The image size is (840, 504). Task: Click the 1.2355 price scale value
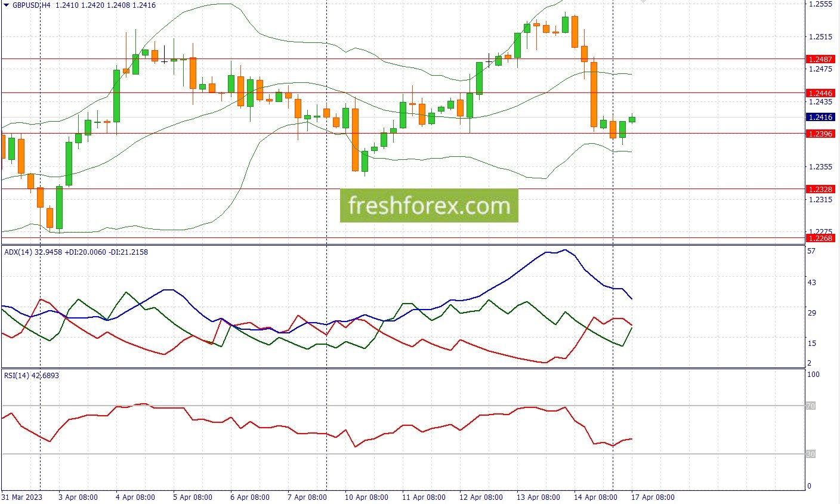[x=820, y=167]
